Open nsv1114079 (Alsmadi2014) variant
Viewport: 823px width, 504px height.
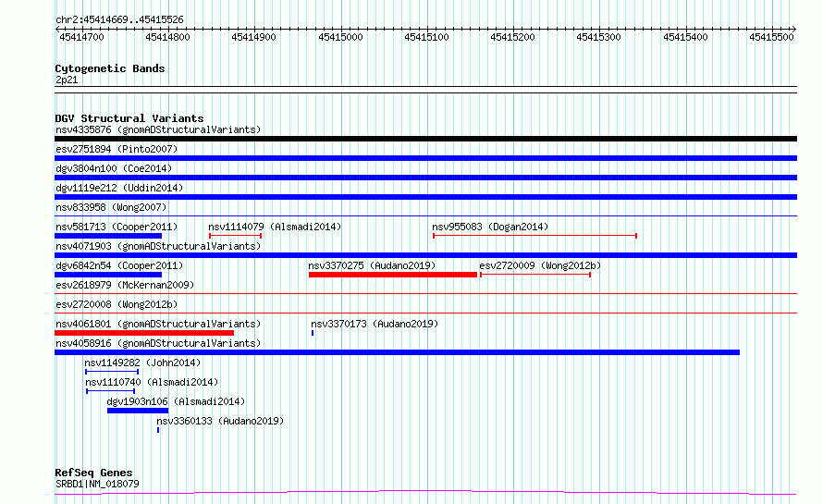coord(275,227)
